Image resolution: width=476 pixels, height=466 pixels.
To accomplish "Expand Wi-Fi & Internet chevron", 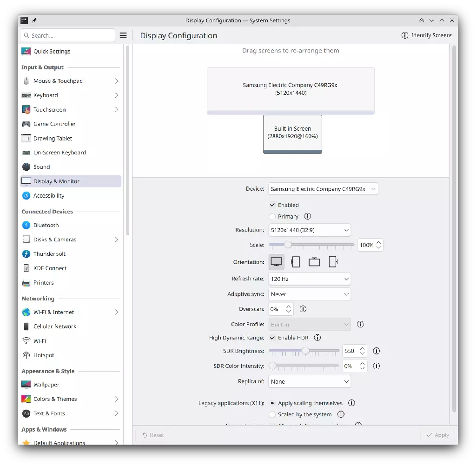I will click(117, 312).
